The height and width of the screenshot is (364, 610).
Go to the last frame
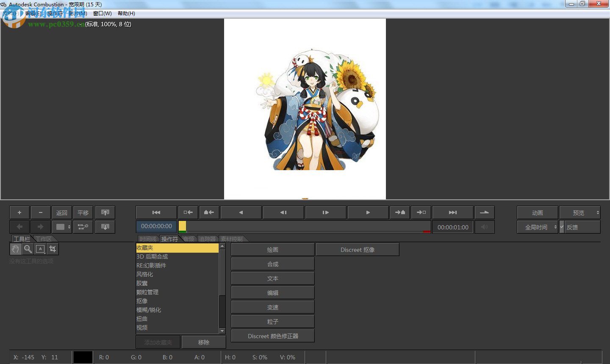coord(453,212)
